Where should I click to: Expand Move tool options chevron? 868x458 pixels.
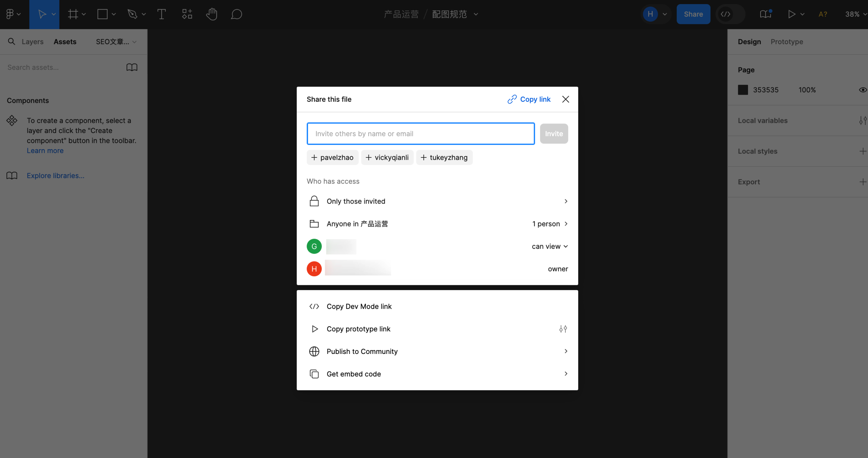point(54,14)
